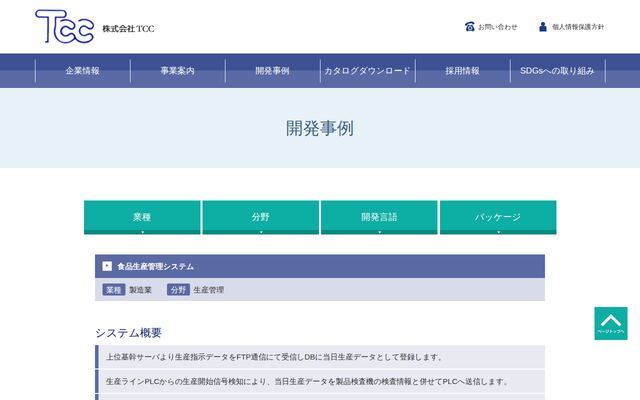Click the 分野 tag label
640x400 pixels.
(x=178, y=290)
